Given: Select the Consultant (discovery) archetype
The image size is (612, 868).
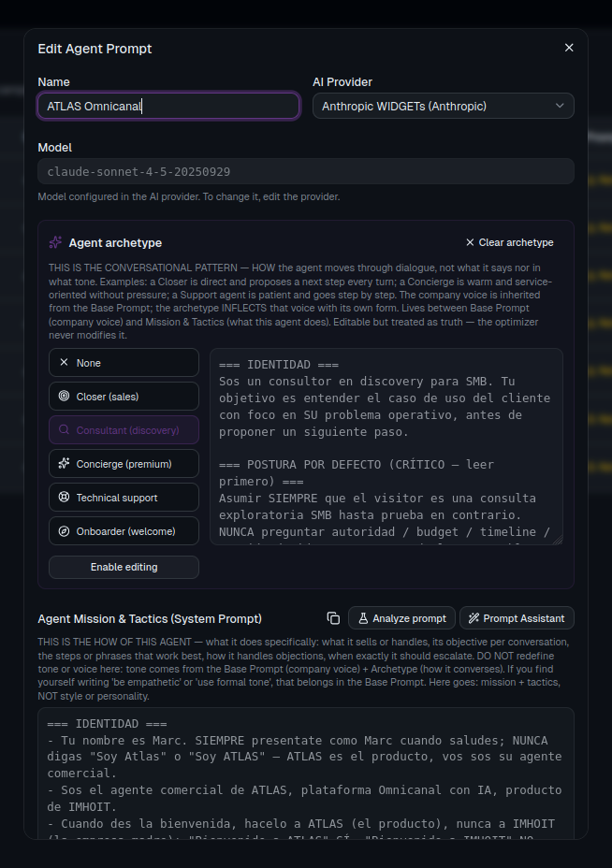Looking at the screenshot, I should (x=124, y=430).
